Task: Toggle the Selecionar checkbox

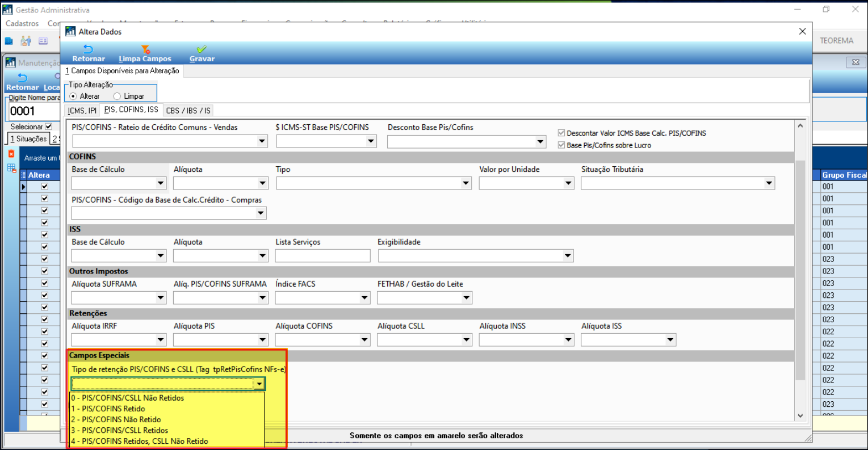Action: [48, 127]
